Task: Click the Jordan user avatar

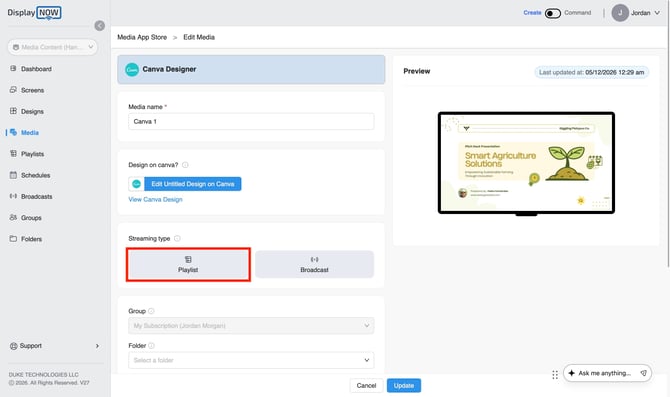Action: click(x=620, y=13)
